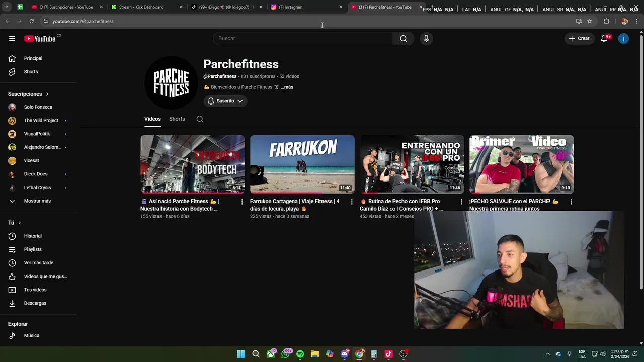The width and height of the screenshot is (644, 362).
Task: Open Windows Start menu
Action: [241, 354]
